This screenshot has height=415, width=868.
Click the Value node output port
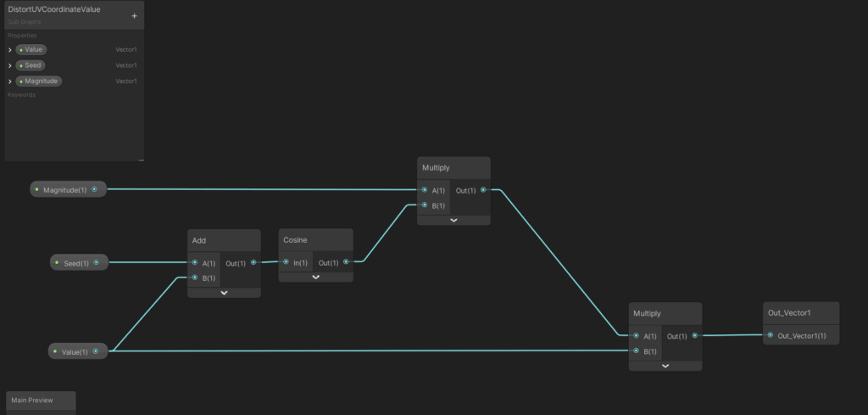[96, 351]
